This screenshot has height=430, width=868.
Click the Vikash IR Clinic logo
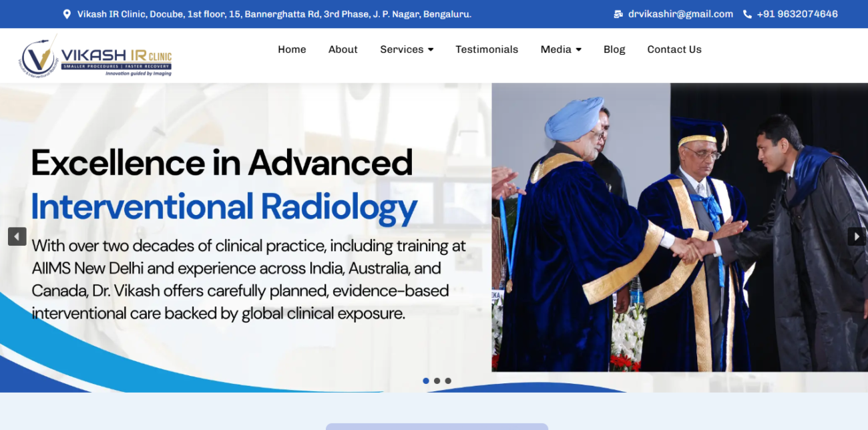[95, 56]
